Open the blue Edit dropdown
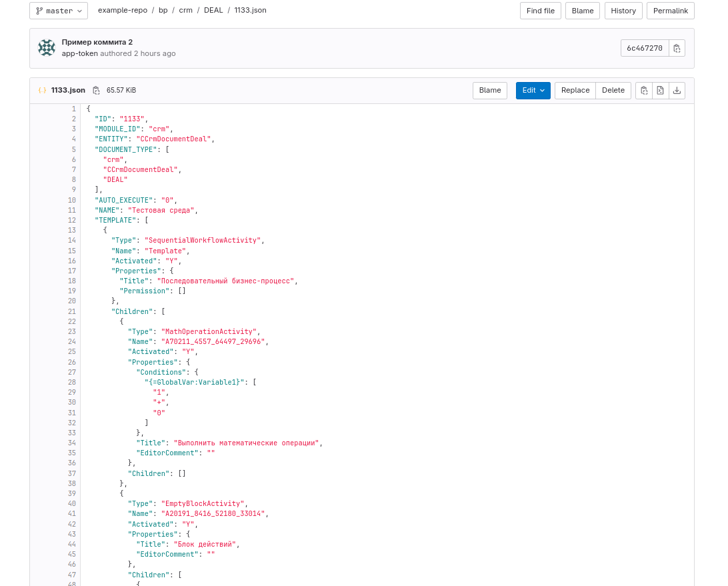The height and width of the screenshot is (586, 728). point(533,91)
